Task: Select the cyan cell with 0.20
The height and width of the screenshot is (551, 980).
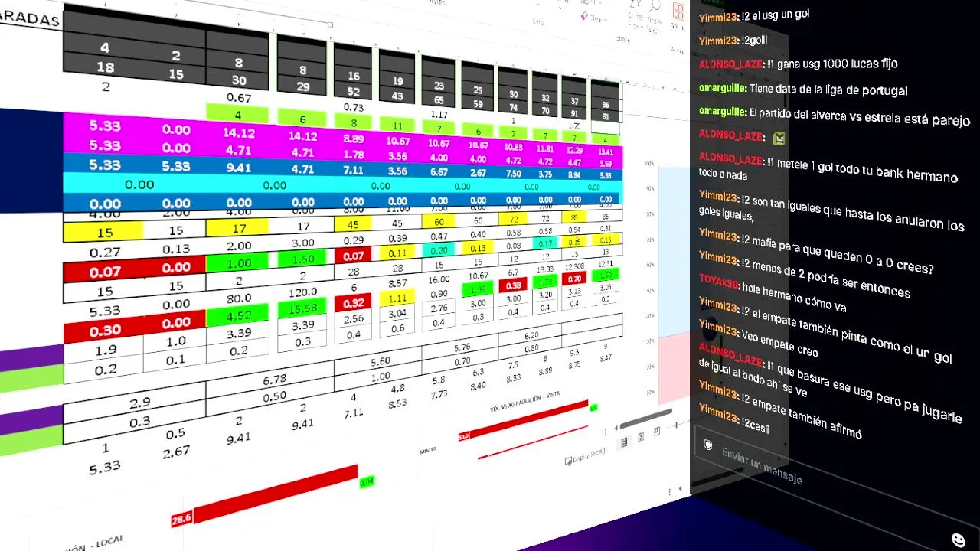Action: [x=439, y=251]
